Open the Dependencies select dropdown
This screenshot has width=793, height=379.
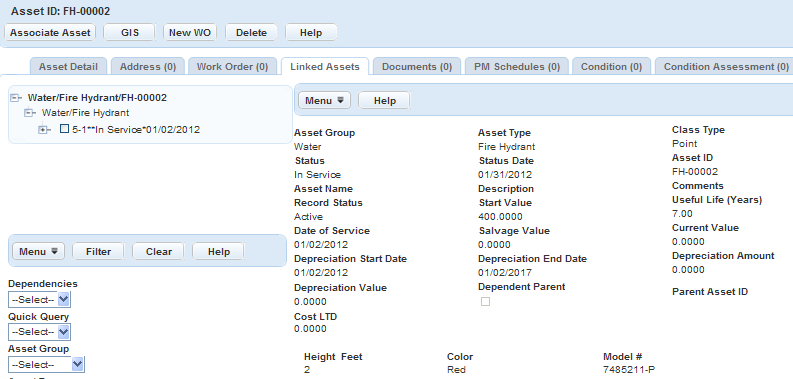[39, 300]
